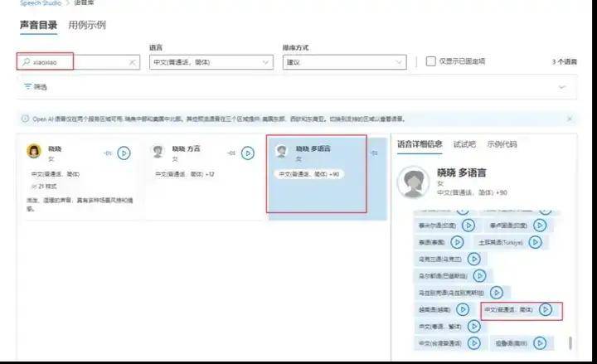Pin the 晓晓 方言 voice card

231,153
